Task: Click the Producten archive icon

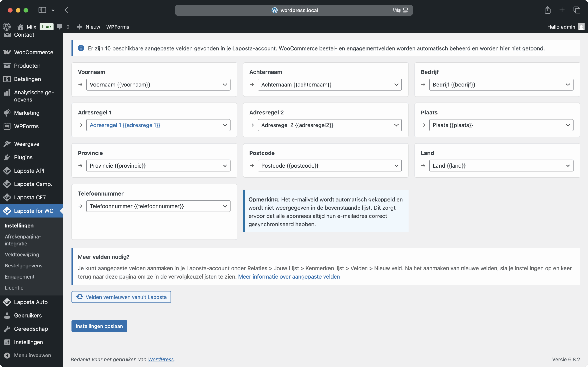Action: [7, 65]
